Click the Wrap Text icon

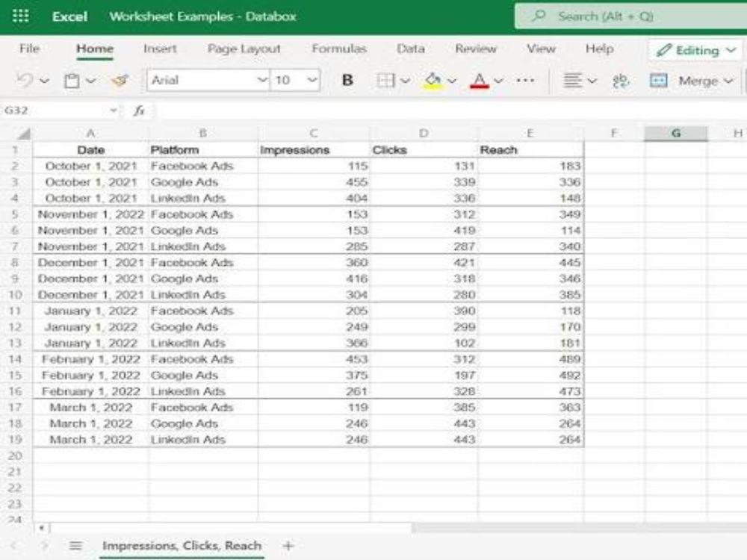click(620, 81)
